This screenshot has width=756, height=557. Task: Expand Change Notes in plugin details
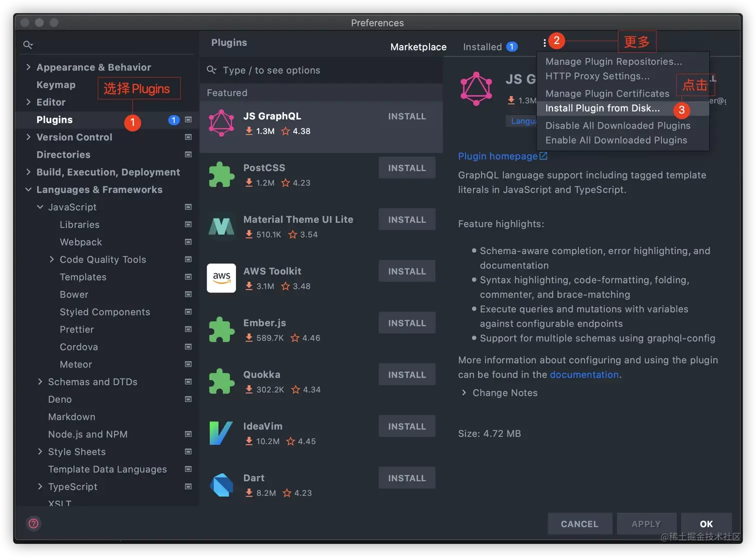tap(464, 392)
